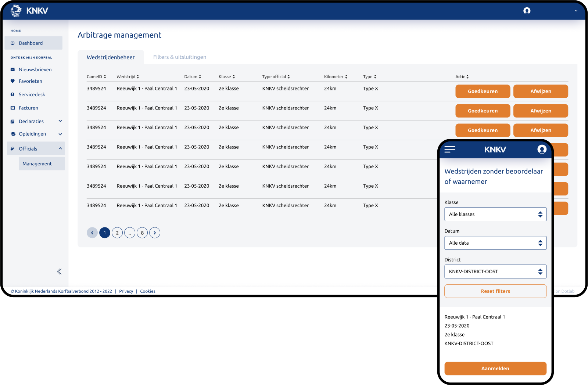The height and width of the screenshot is (385, 588).
Task: Tap the Aanmelden button
Action: pyautogui.click(x=495, y=368)
